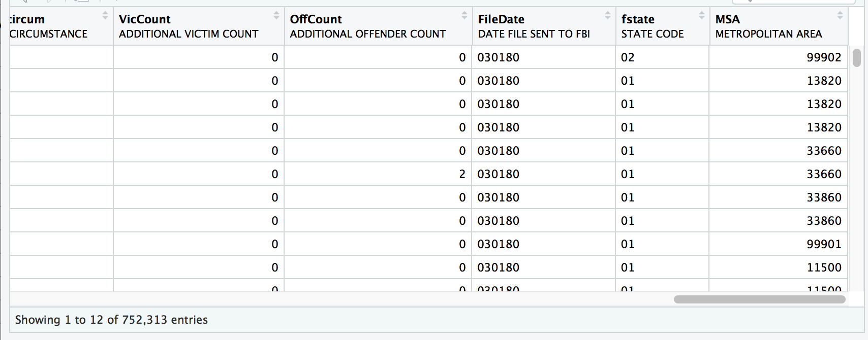Click the 'STATE CODE' header label
This screenshot has width=868, height=340.
pyautogui.click(x=652, y=34)
